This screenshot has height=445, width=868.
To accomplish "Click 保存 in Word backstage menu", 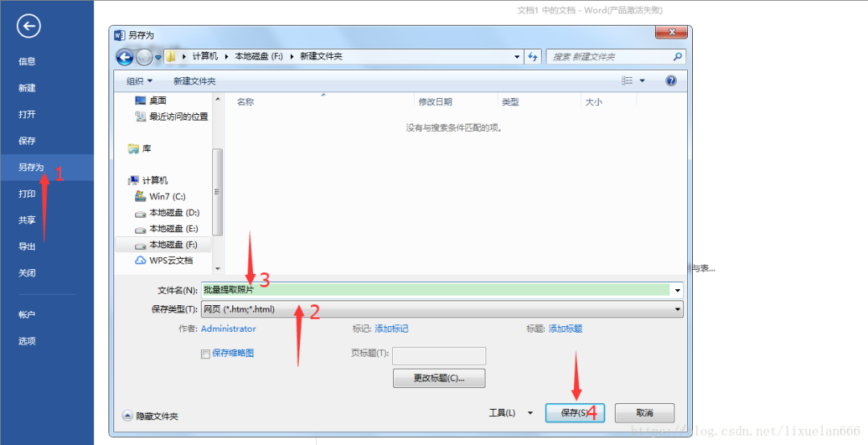I will 27,141.
